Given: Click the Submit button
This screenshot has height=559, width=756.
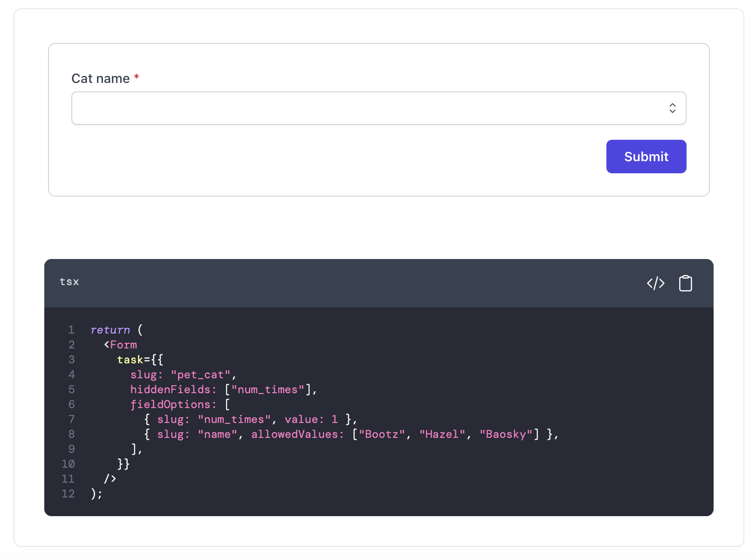Looking at the screenshot, I should (x=646, y=157).
